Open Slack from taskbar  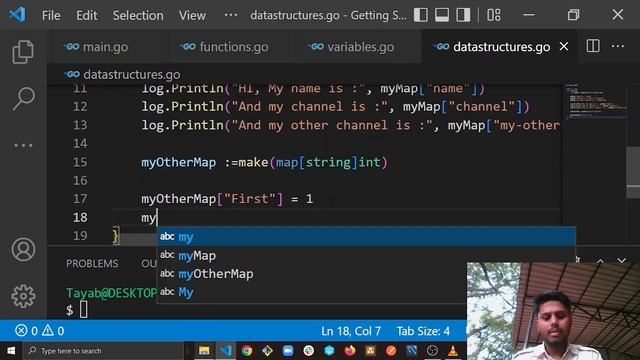click(x=309, y=351)
